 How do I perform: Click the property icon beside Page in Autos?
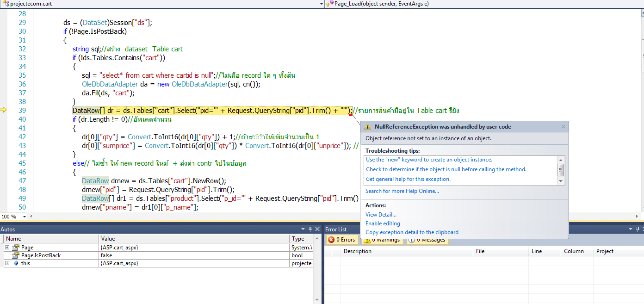coord(16,248)
